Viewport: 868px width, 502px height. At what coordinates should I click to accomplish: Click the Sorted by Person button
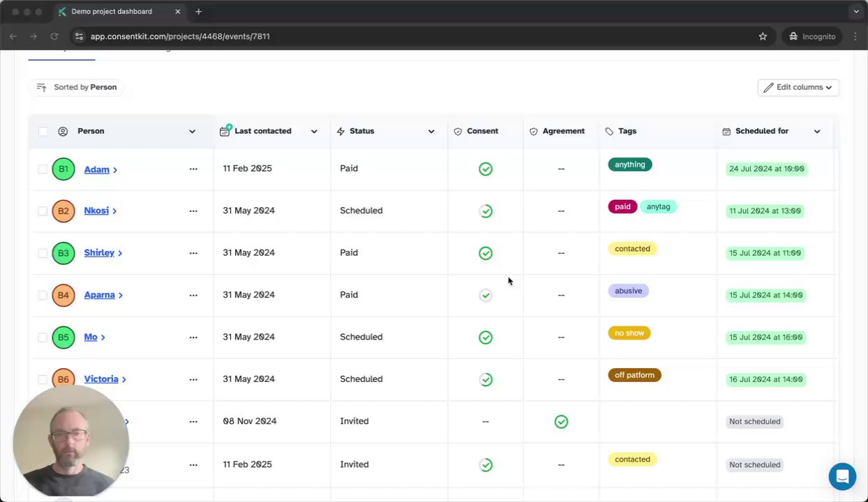click(x=77, y=87)
